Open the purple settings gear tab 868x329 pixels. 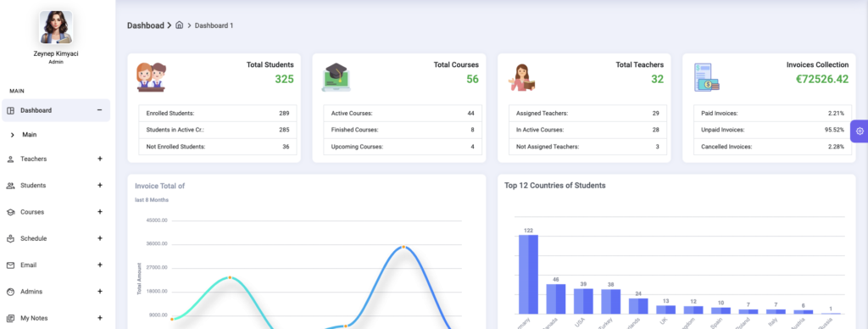pyautogui.click(x=860, y=131)
